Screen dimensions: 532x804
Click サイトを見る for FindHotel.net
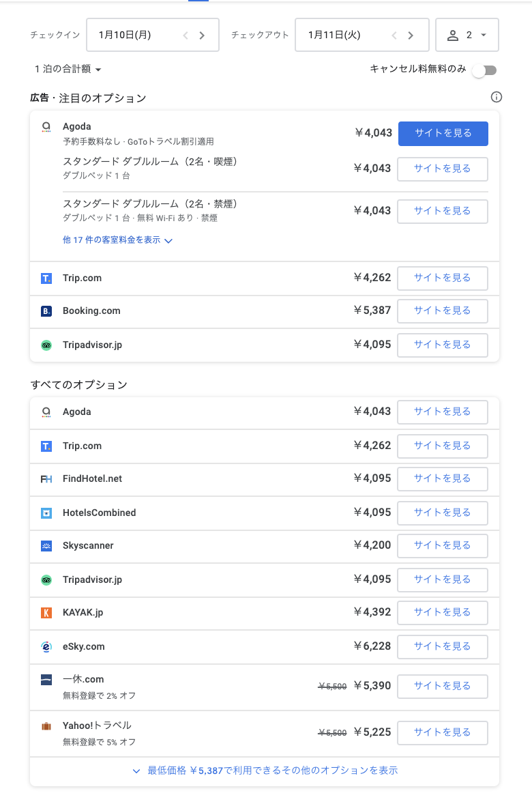(443, 479)
